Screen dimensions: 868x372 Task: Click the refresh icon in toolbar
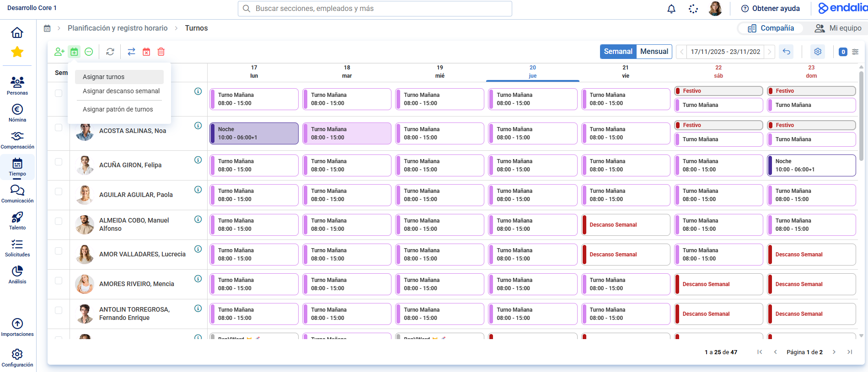click(110, 52)
